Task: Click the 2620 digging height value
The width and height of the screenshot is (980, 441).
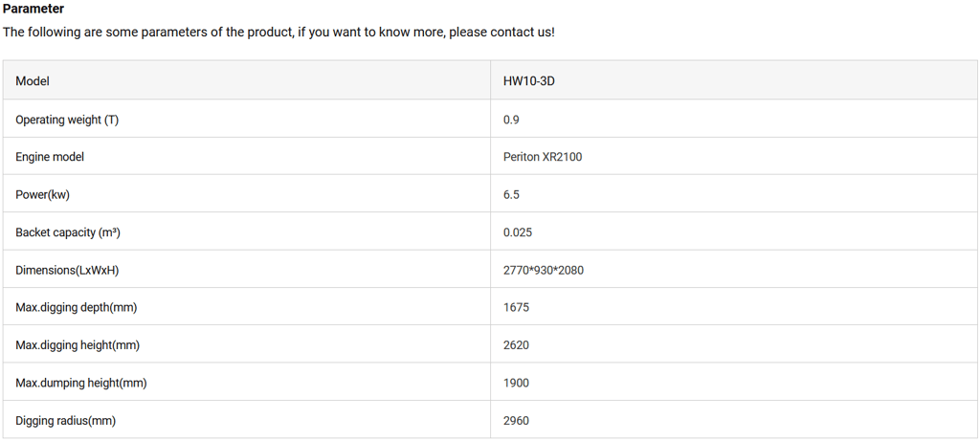Action: 516,344
